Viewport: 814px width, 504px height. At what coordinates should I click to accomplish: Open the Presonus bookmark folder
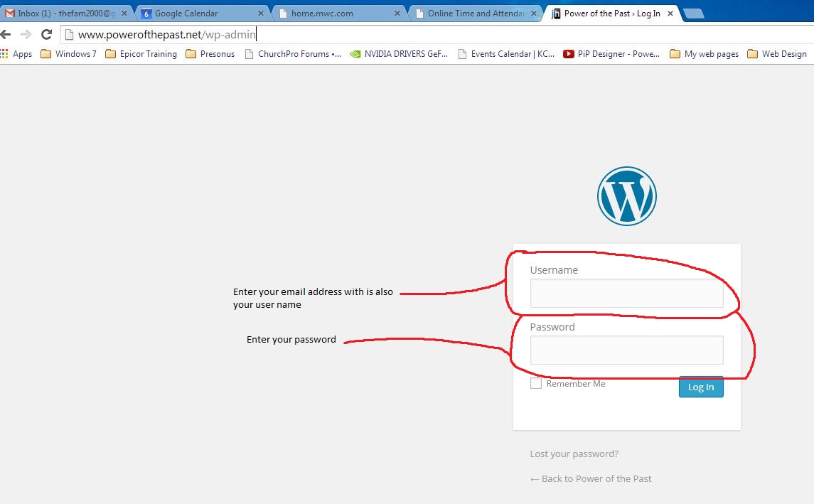click(210, 54)
